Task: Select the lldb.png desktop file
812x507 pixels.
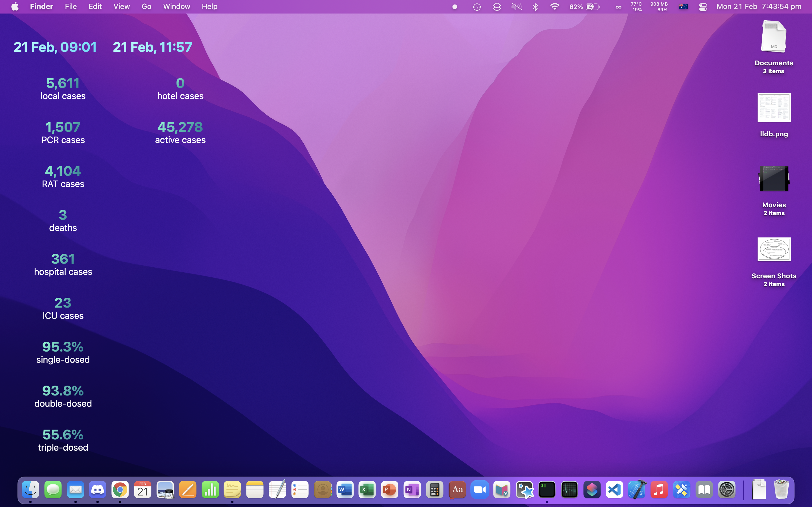Action: [774, 108]
